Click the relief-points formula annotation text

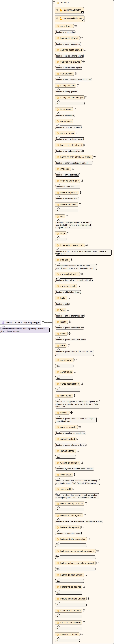click(77, 404)
